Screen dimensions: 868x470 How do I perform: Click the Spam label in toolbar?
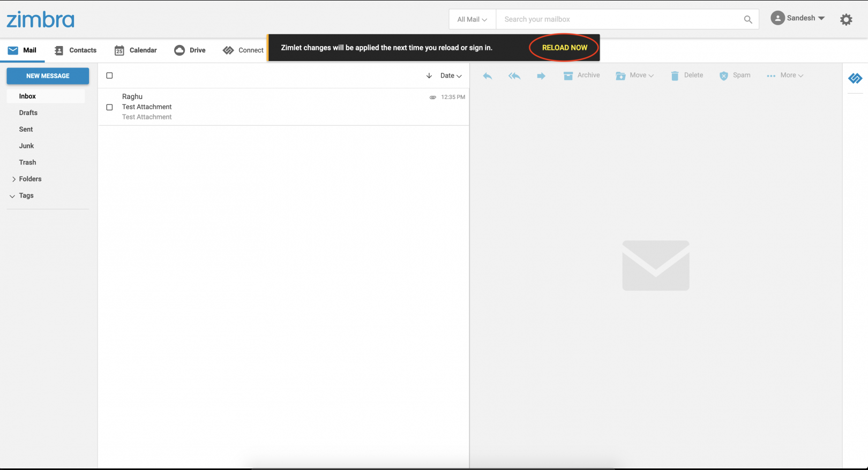point(742,75)
